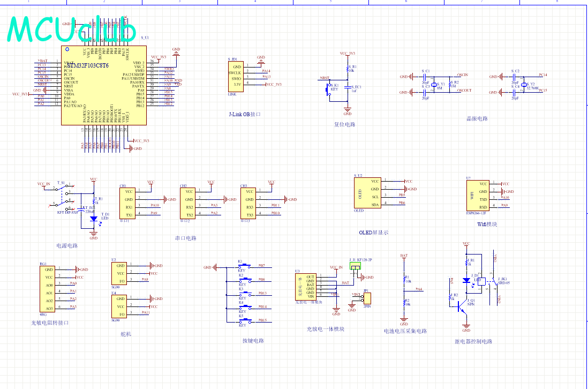588x389 pixels.
Task: Select the blue LED T_D1 symbol
Action: [x=94, y=218]
